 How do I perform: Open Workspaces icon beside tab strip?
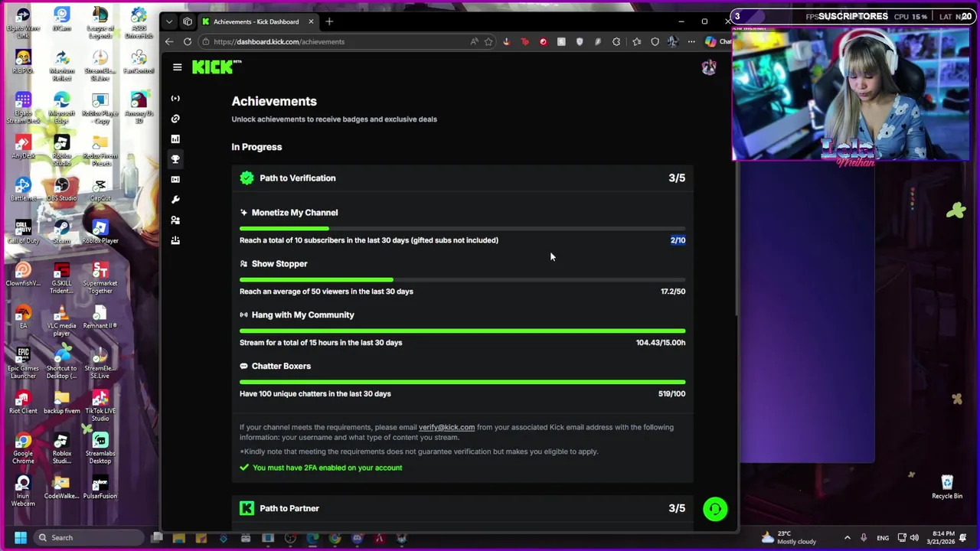(x=187, y=21)
